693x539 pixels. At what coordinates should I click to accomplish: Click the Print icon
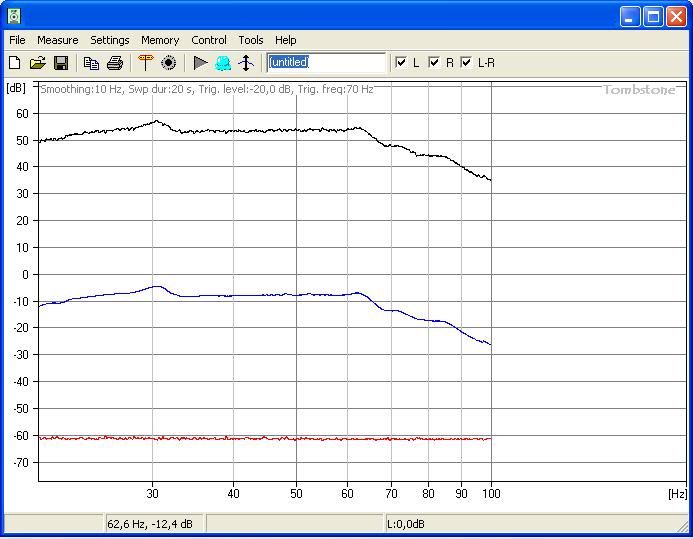(115, 63)
